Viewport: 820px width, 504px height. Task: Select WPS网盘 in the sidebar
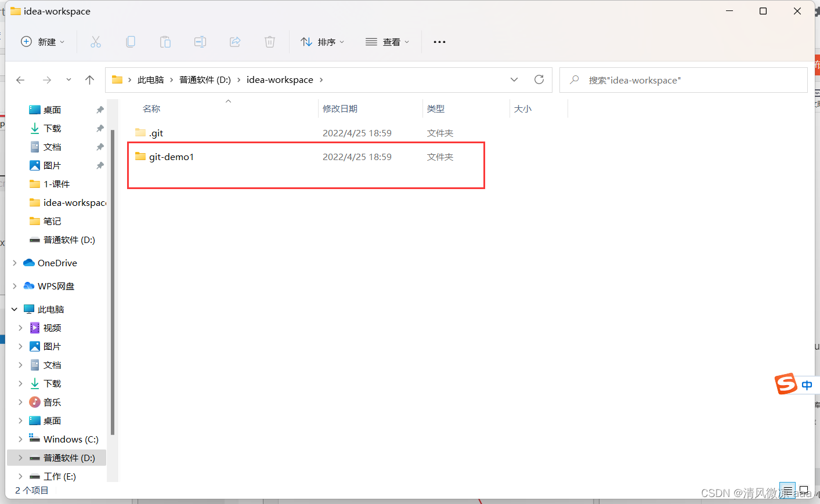pyautogui.click(x=56, y=286)
